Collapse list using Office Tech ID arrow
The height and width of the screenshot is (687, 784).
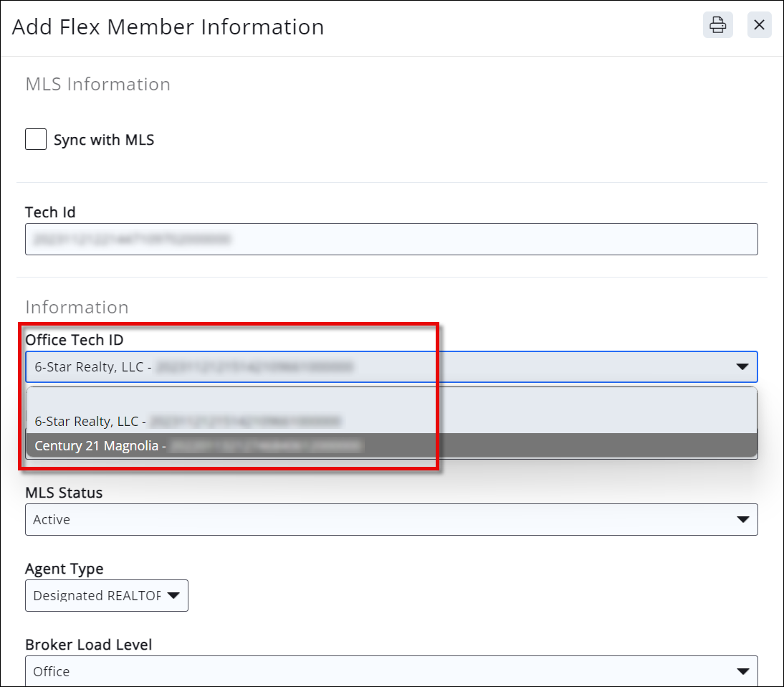[x=742, y=367]
